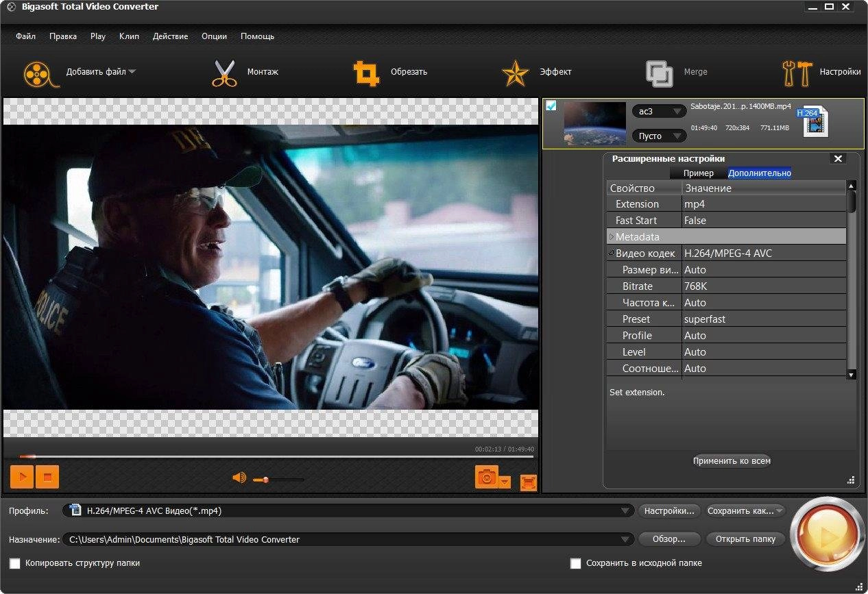Screen dimensions: 868x594
Task: Open the Опции menu
Action: coord(214,36)
